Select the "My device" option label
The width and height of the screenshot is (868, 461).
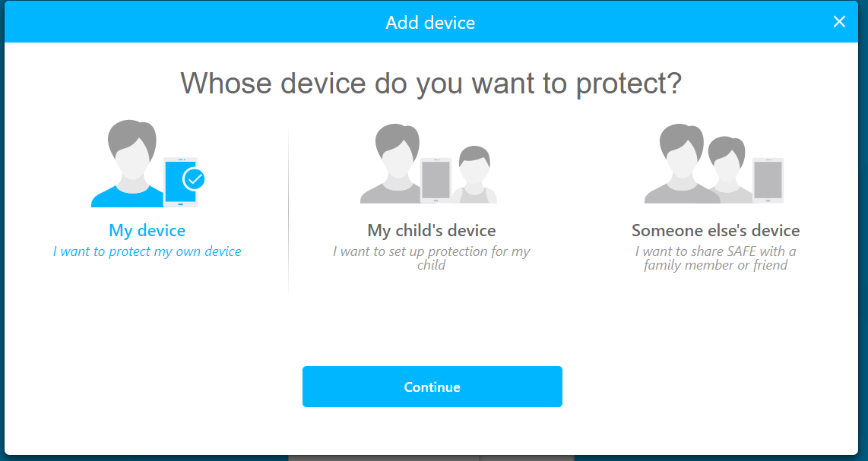tap(147, 230)
